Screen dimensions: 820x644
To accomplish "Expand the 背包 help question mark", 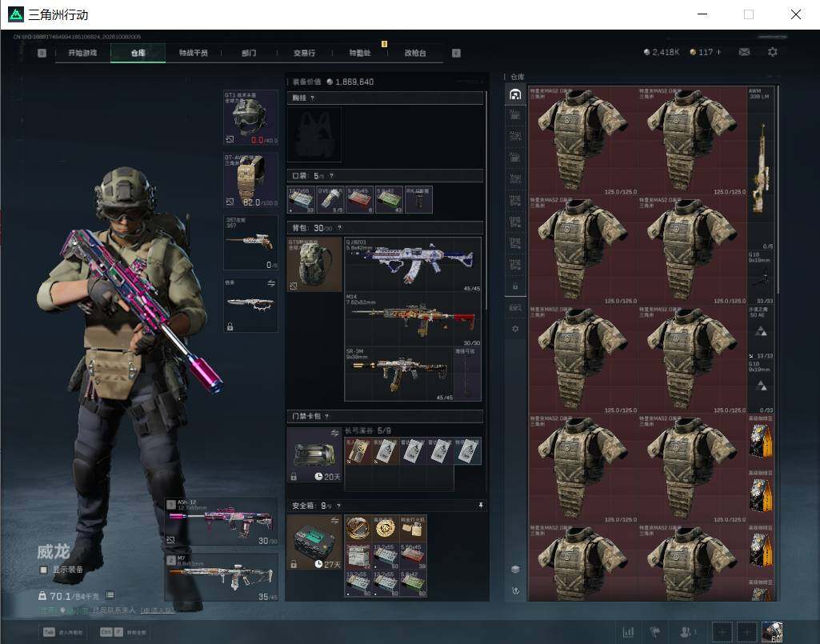I will pyautogui.click(x=339, y=227).
